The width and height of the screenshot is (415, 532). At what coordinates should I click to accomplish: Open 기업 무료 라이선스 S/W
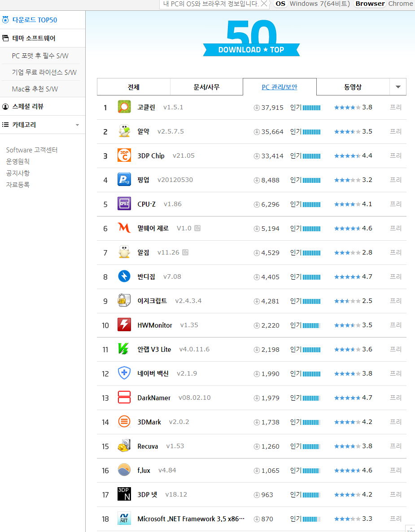(44, 72)
